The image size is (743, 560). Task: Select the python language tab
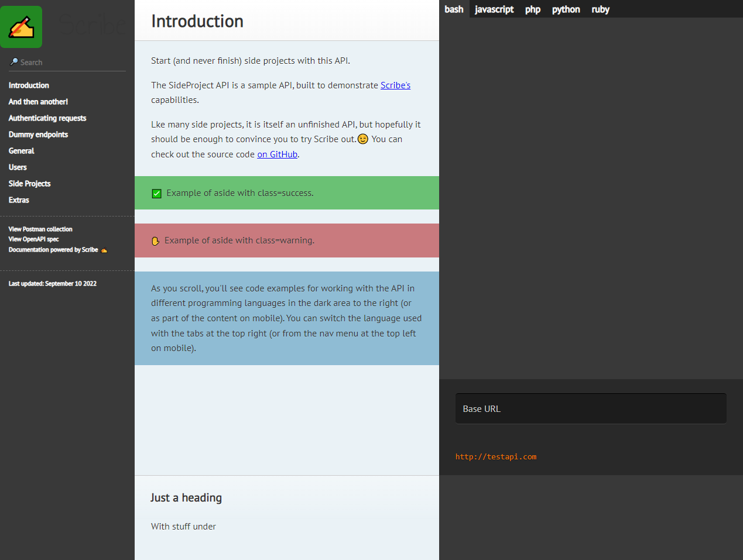click(x=566, y=9)
